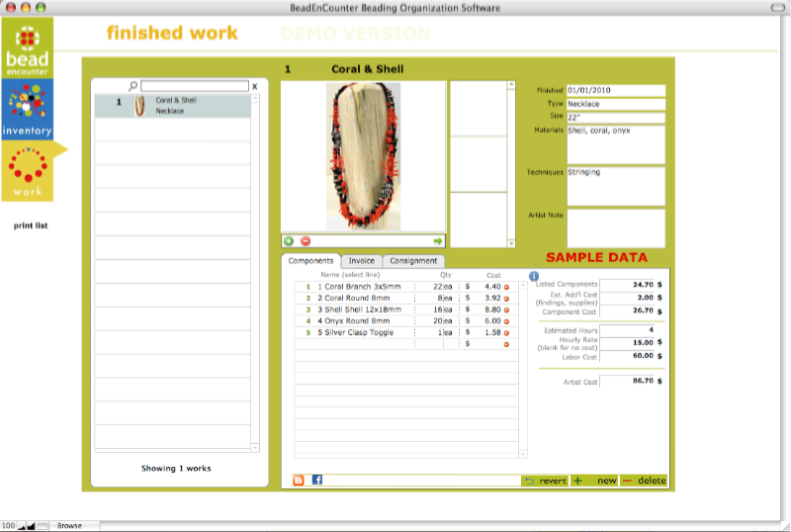
Task: Click the main necklace photo
Action: coord(363,156)
